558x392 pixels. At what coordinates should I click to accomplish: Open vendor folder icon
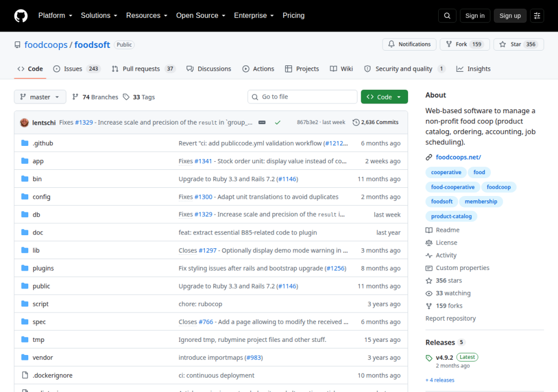(x=25, y=357)
